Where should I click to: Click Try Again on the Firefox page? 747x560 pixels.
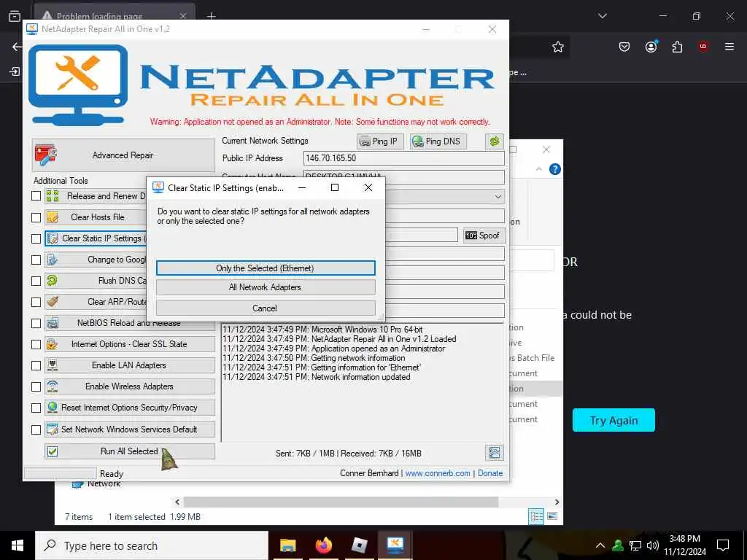tap(614, 420)
